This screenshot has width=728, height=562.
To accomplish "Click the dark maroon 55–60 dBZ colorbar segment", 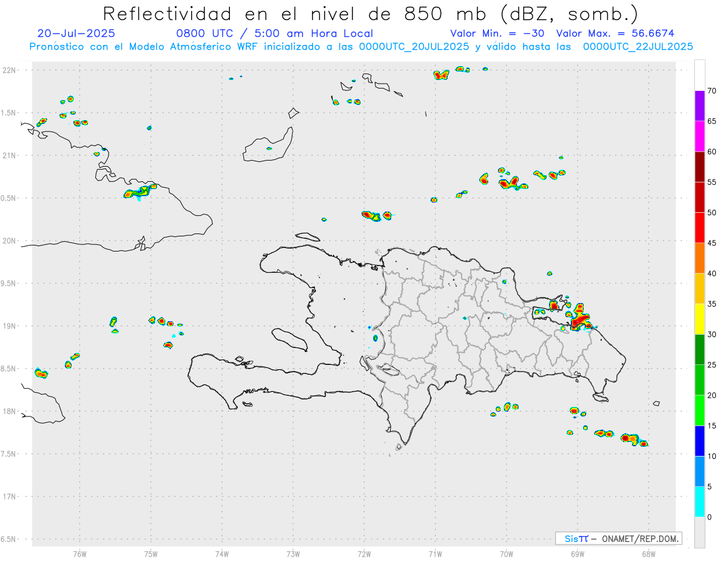I will (x=699, y=167).
